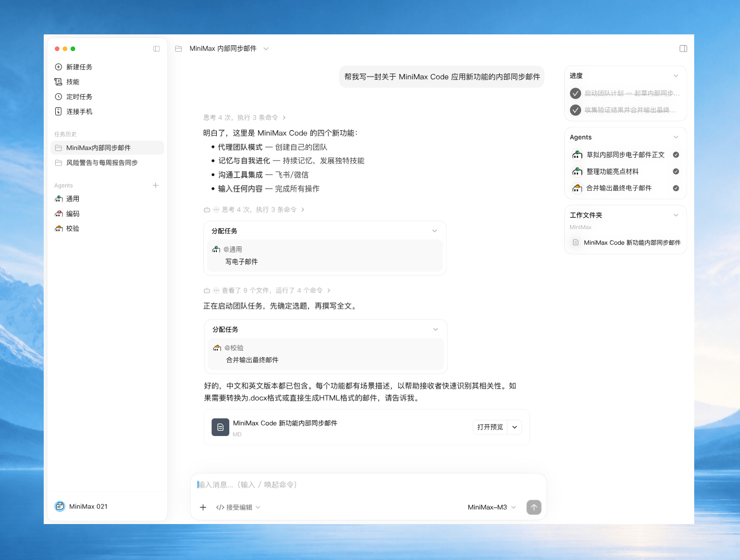Image resolution: width=740 pixels, height=560 pixels.
Task: Collapse the Agents panel on the right
Action: 676,137
